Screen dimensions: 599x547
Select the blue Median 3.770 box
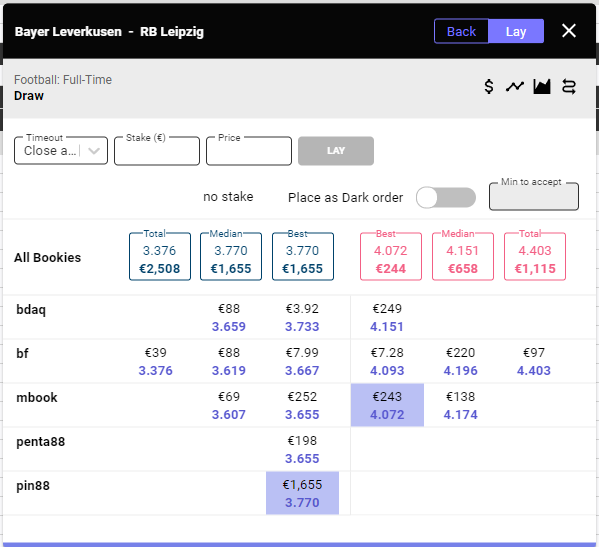tap(231, 257)
